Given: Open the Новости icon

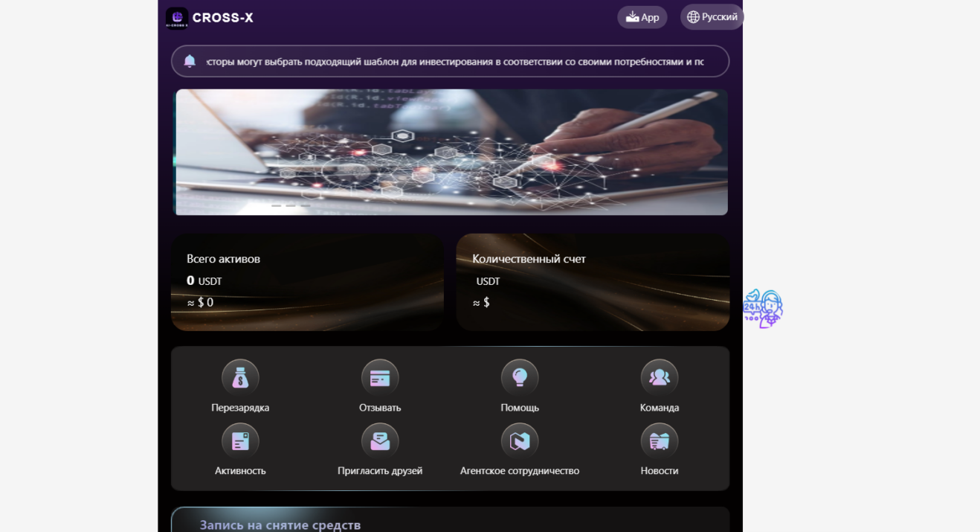Looking at the screenshot, I should (x=660, y=441).
